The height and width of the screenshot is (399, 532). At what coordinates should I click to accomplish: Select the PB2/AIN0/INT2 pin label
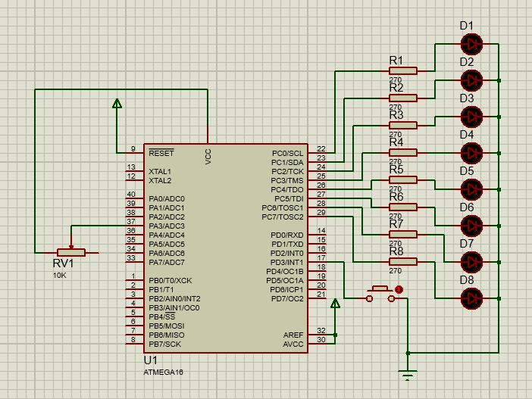(174, 298)
